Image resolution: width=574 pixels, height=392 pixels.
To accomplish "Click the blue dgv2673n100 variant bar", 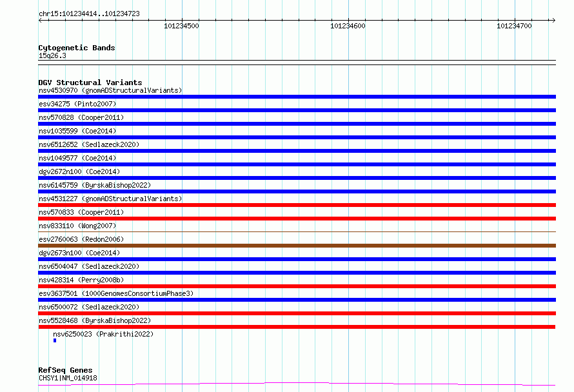I will [x=297, y=259].
